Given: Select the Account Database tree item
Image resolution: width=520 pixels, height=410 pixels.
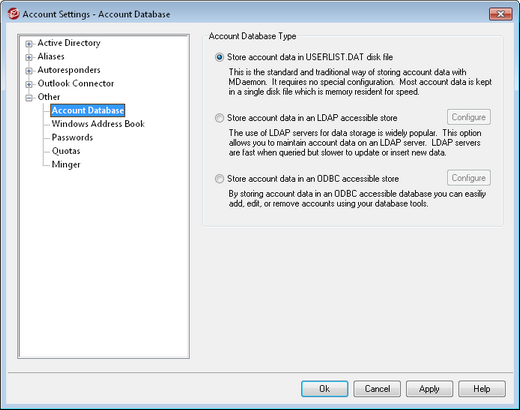Looking at the screenshot, I should (88, 110).
